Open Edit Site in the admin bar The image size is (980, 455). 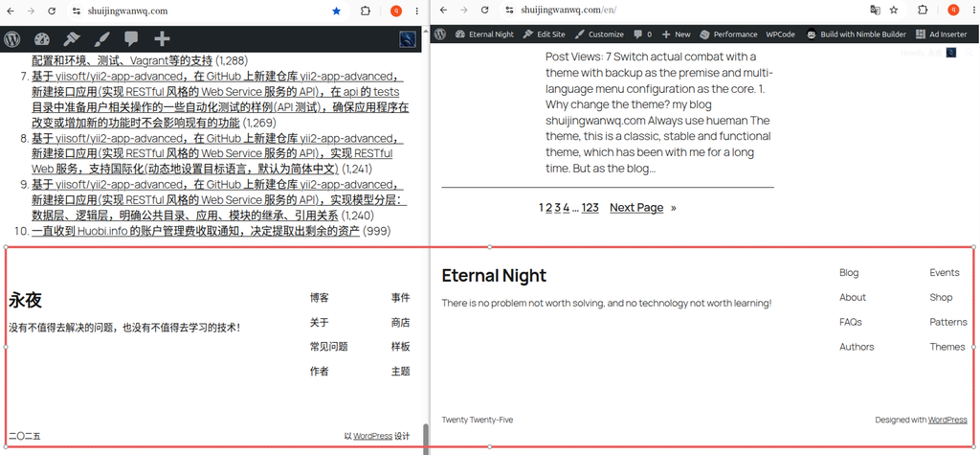coord(544,34)
